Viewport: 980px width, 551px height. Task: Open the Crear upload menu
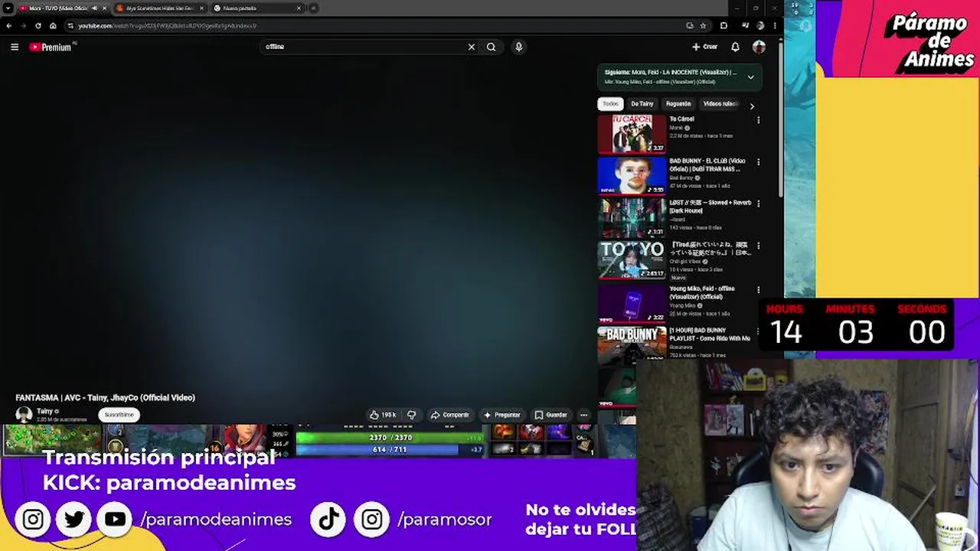tap(705, 47)
